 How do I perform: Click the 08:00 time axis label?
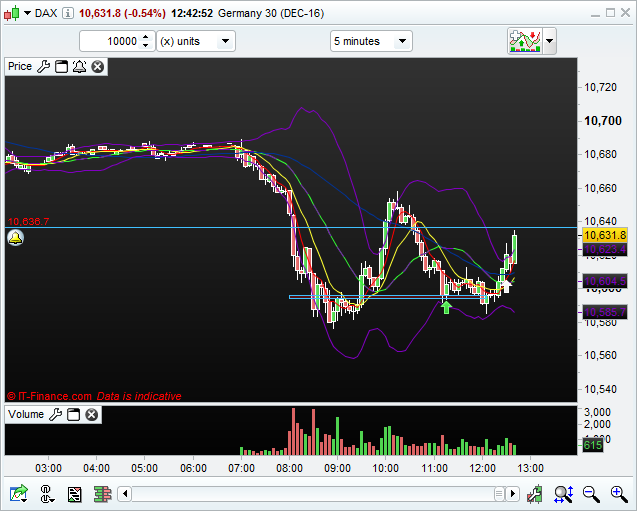(289, 468)
